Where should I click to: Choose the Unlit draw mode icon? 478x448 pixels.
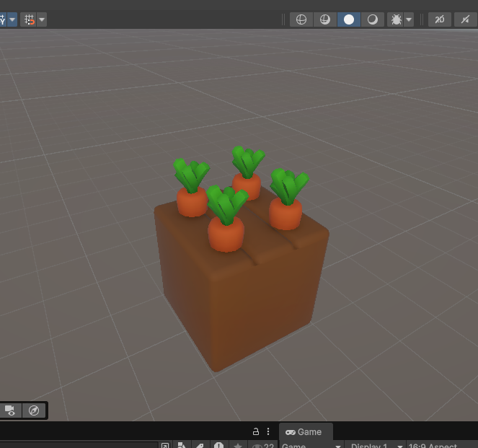coord(373,19)
